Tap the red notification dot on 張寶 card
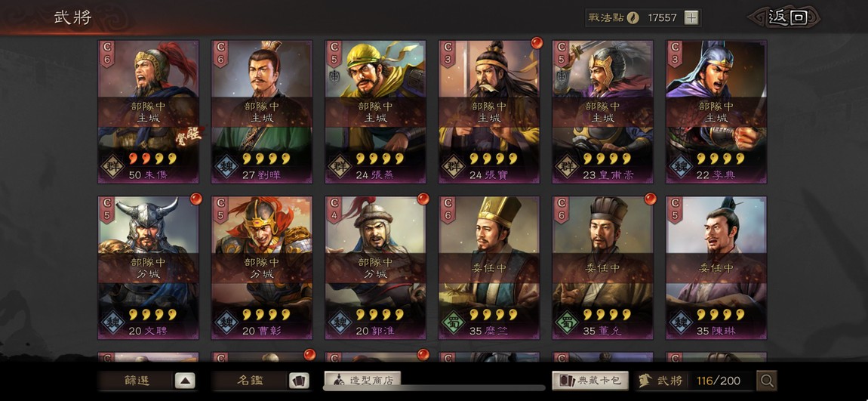The image size is (868, 401). [x=537, y=42]
